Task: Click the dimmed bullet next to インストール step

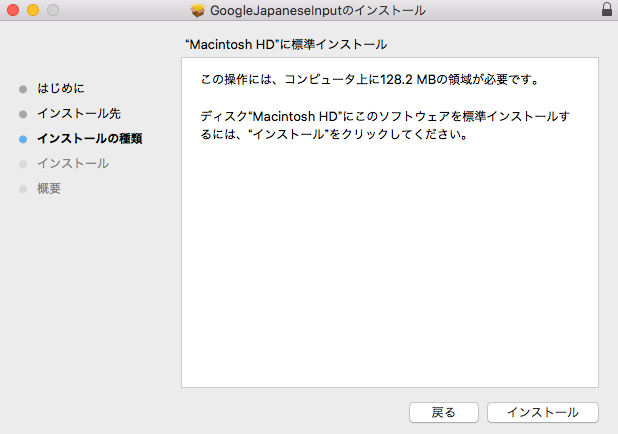Action: pos(23,164)
